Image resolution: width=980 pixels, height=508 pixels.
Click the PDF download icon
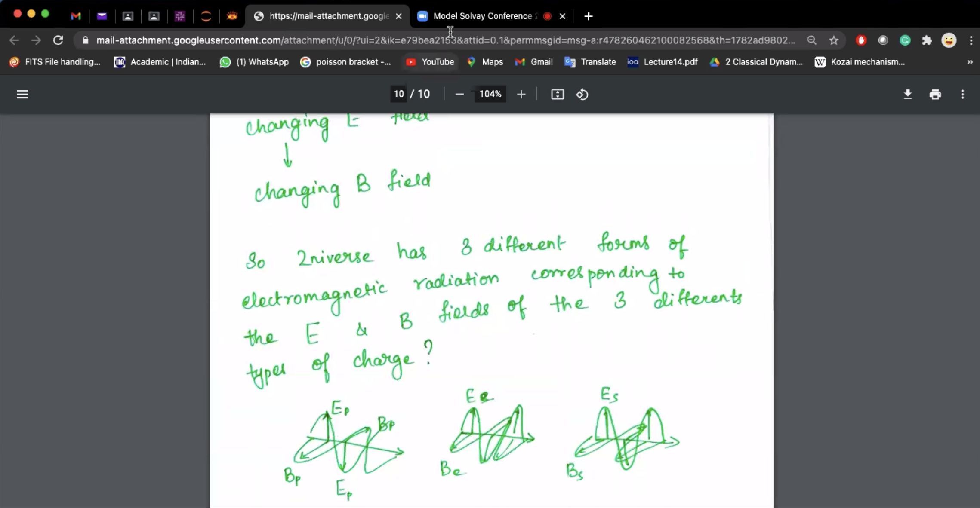[908, 94]
